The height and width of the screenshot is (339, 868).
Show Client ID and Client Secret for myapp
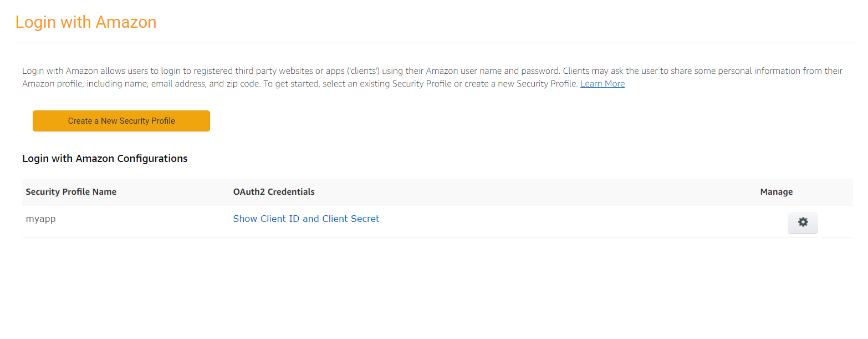click(306, 219)
